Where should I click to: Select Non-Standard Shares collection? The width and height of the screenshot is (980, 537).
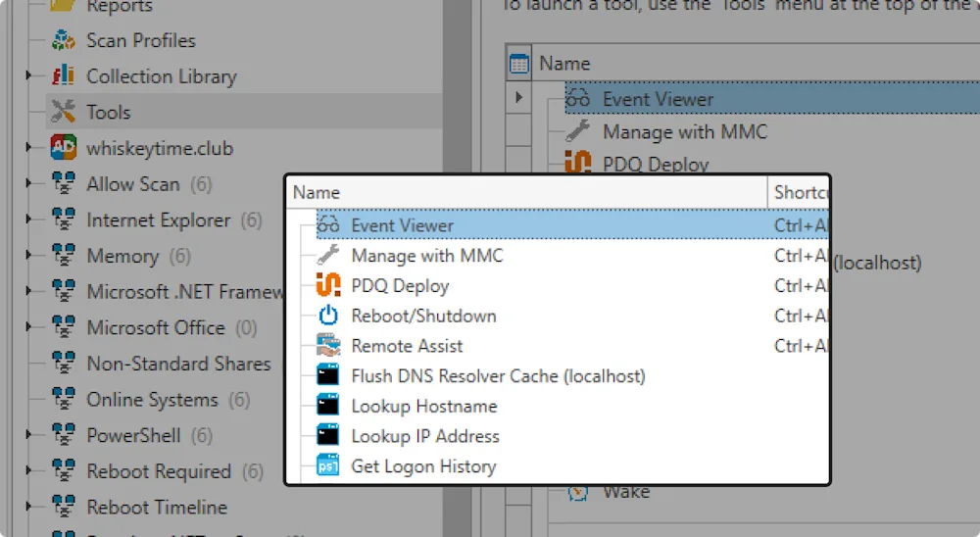pyautogui.click(x=178, y=364)
